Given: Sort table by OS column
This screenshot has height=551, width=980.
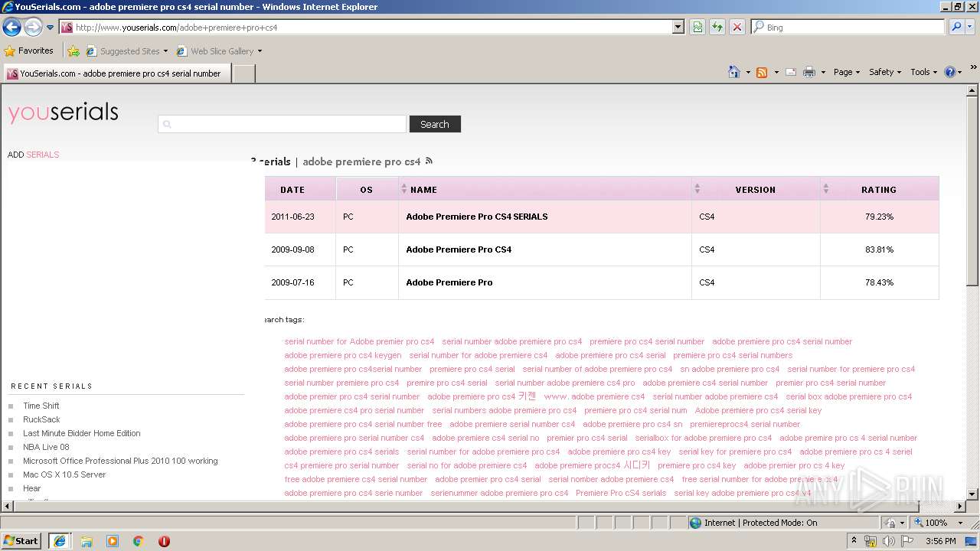Looking at the screenshot, I should pyautogui.click(x=367, y=190).
